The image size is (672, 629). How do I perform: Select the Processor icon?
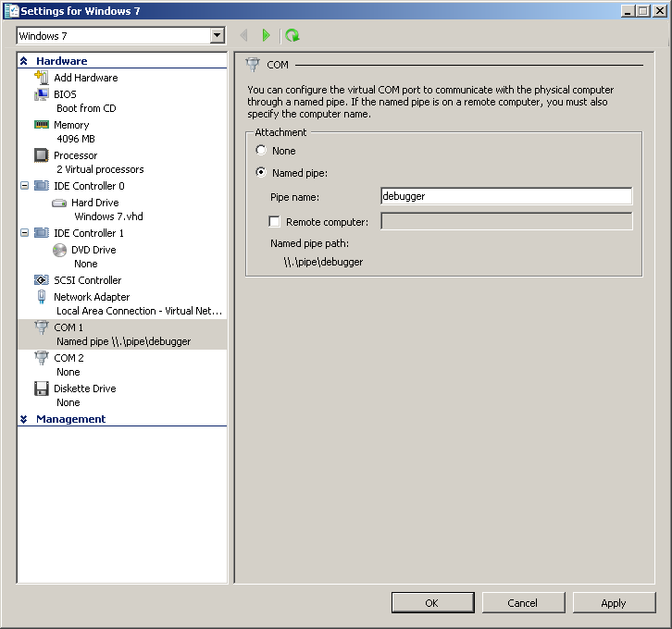42,155
